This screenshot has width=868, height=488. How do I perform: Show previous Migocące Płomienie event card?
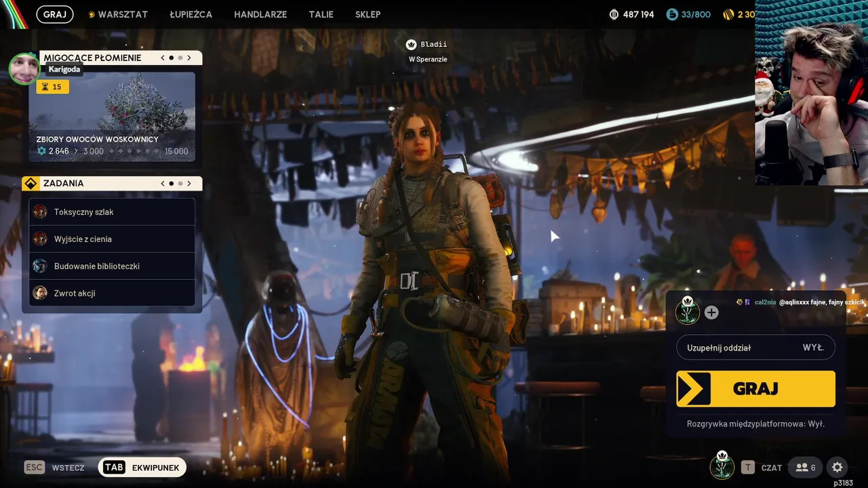point(163,58)
